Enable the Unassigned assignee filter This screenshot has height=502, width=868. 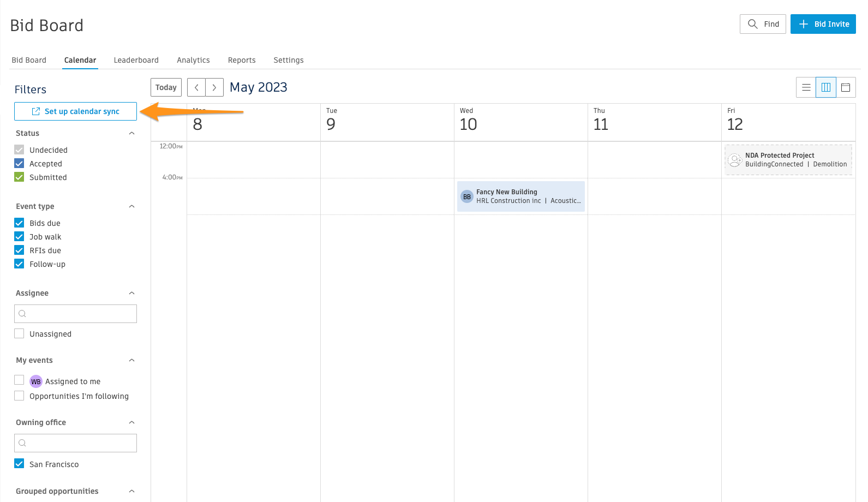20,334
